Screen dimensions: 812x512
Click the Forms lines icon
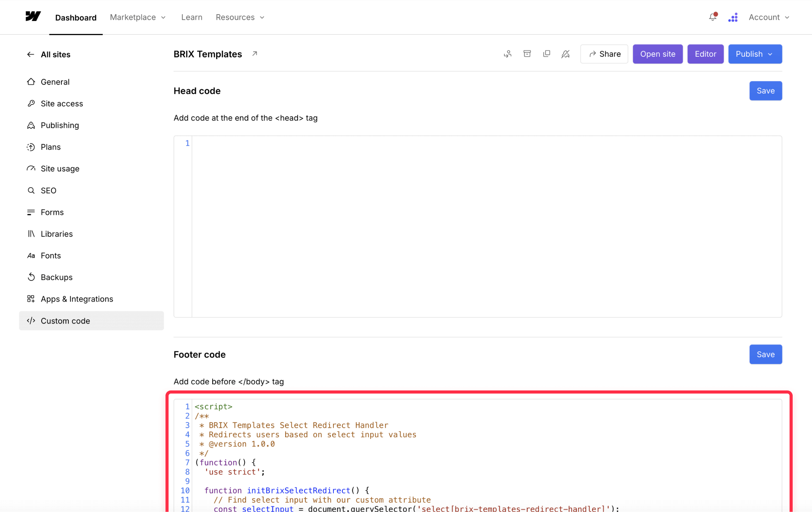pos(31,212)
